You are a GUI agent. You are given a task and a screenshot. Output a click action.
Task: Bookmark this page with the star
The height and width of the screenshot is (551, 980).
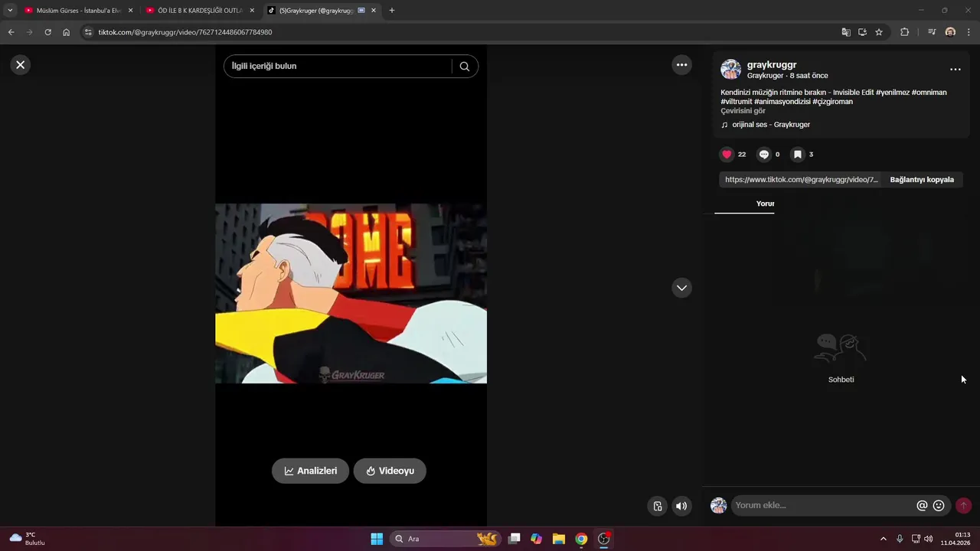[879, 32]
